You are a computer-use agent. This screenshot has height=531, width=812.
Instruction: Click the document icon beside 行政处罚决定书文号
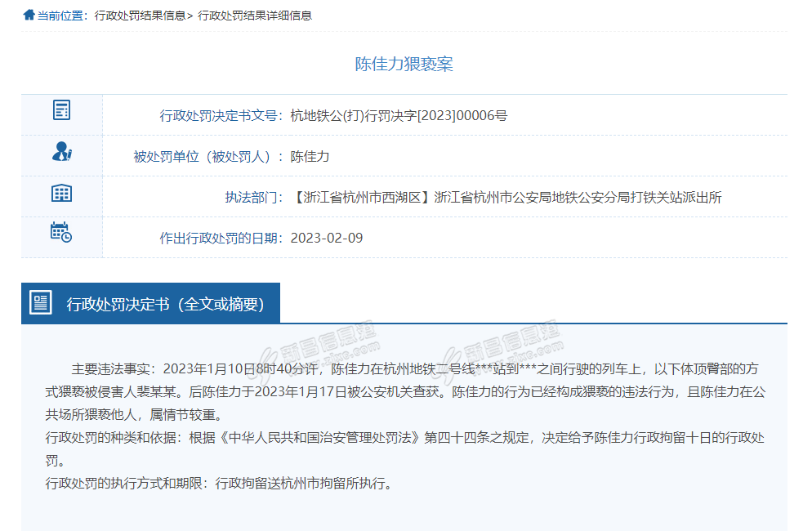click(61, 110)
